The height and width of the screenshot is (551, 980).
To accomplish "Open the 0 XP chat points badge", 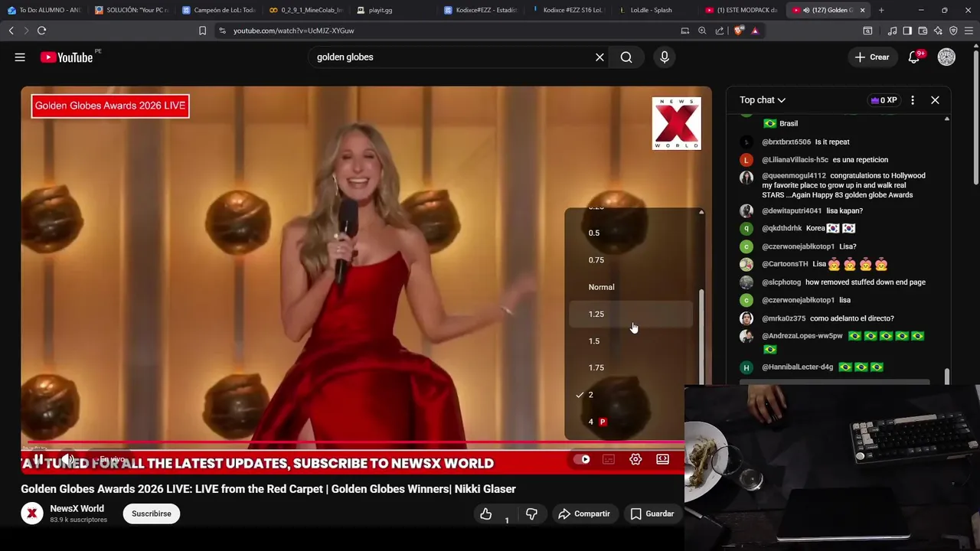I will tap(884, 100).
